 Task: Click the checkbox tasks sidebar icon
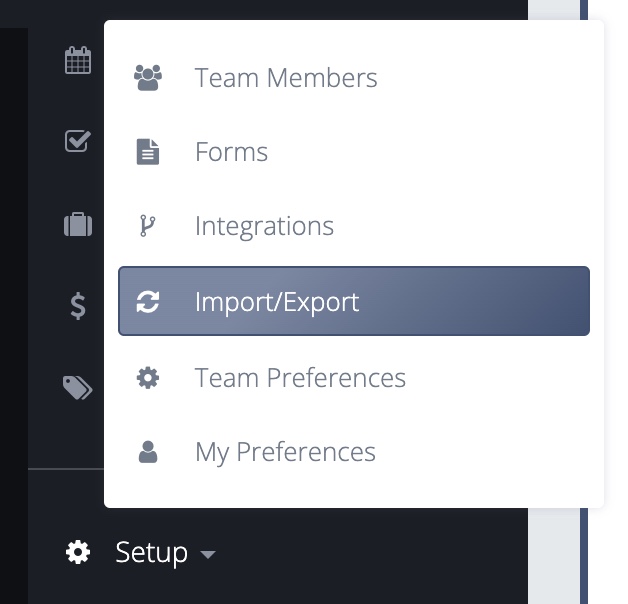[x=78, y=141]
